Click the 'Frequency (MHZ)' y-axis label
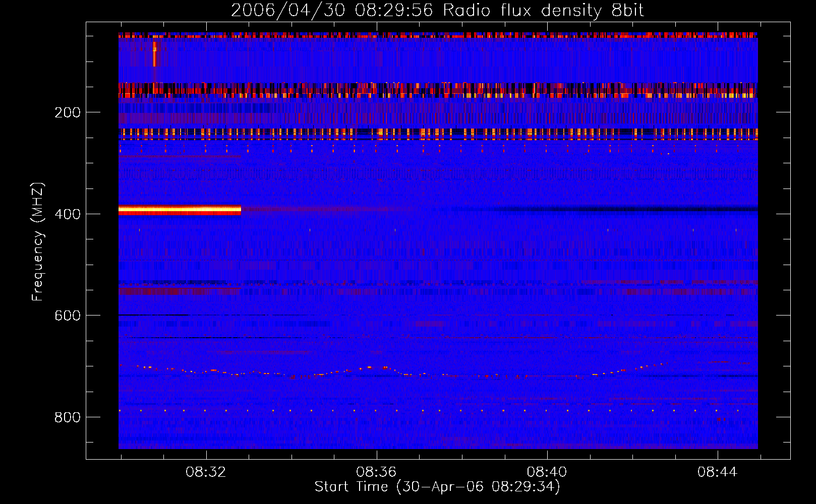816x504 pixels. [38, 241]
